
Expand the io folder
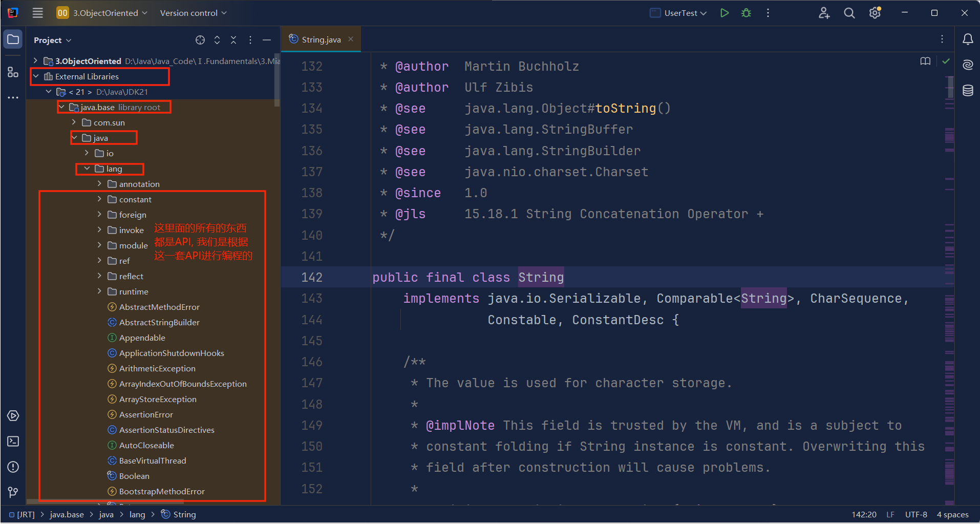(x=87, y=153)
